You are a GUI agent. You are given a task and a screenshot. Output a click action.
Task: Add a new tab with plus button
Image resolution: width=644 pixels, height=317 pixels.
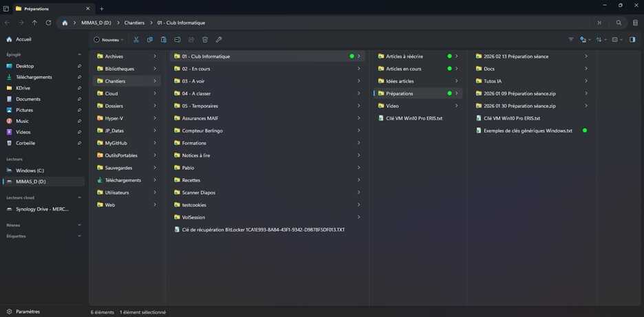(101, 9)
